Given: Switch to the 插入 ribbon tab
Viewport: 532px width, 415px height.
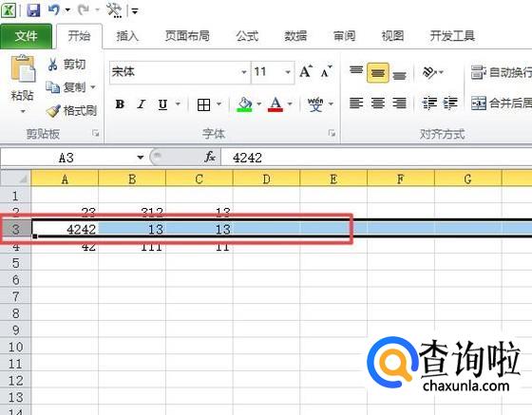Looking at the screenshot, I should coord(127,36).
